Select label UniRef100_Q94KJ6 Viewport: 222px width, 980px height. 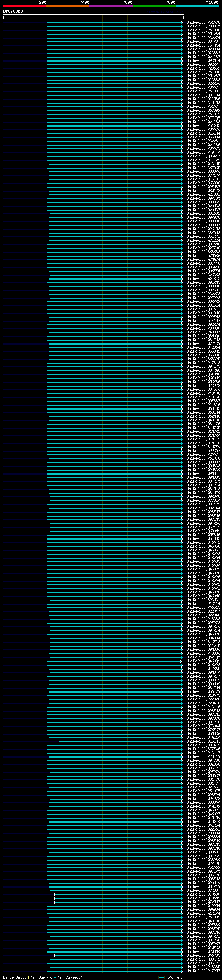[203, 626]
